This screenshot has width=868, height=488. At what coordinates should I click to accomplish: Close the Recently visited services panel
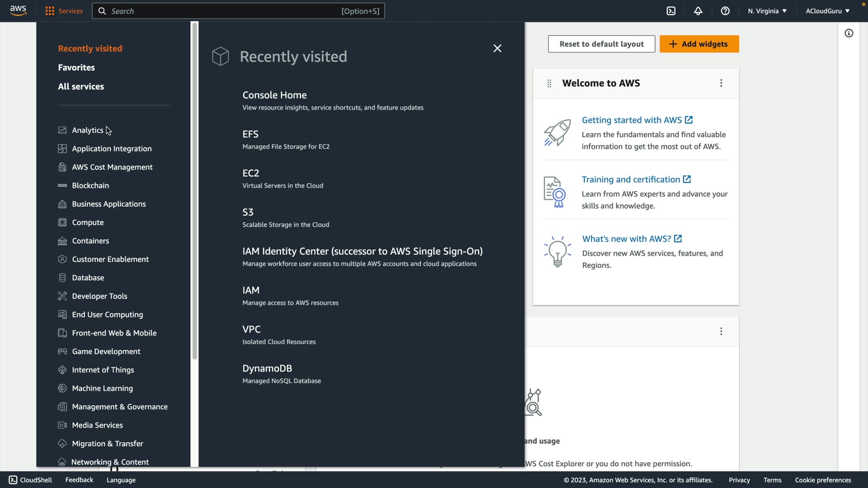[x=497, y=48]
